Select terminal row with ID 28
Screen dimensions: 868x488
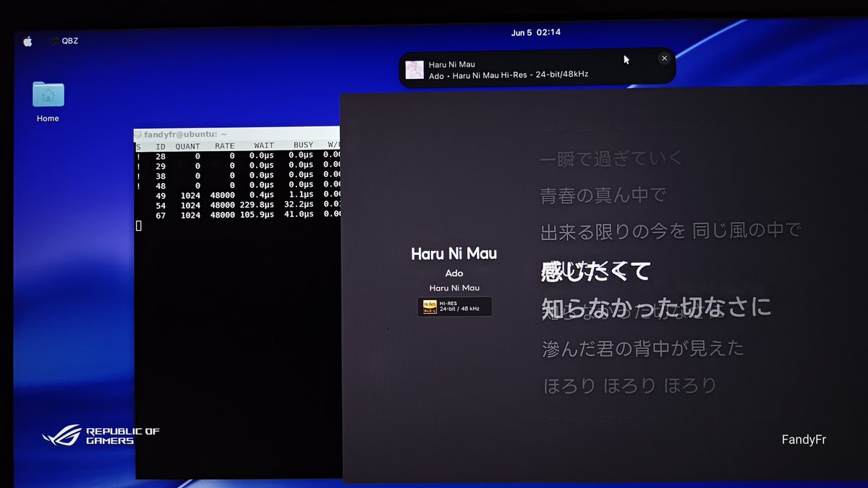pyautogui.click(x=238, y=155)
